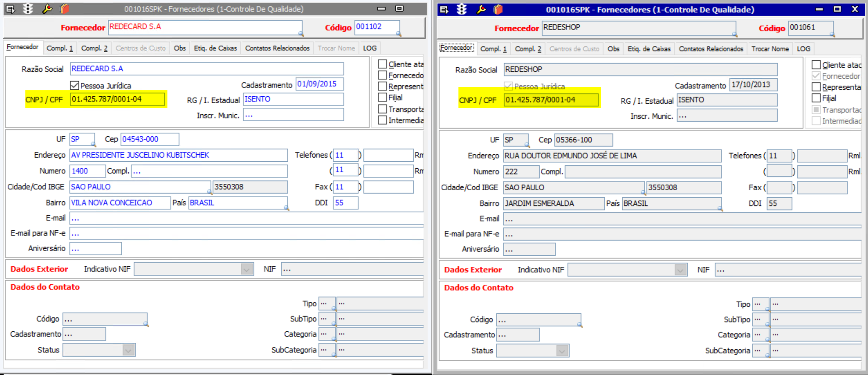
Task: Expand the Status dropdown in the REDESHOP window
Action: click(x=562, y=351)
